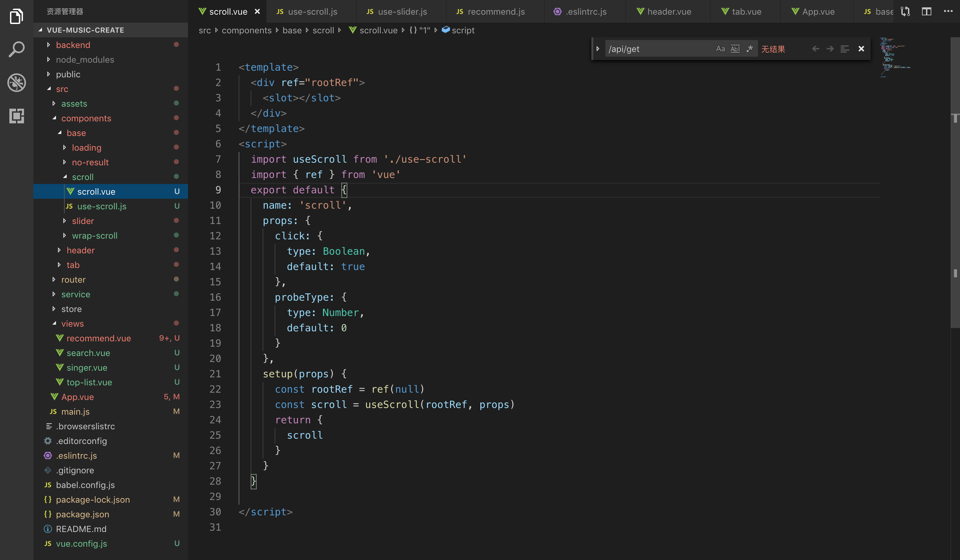
Task: Expand the store folder
Action: click(x=110, y=309)
